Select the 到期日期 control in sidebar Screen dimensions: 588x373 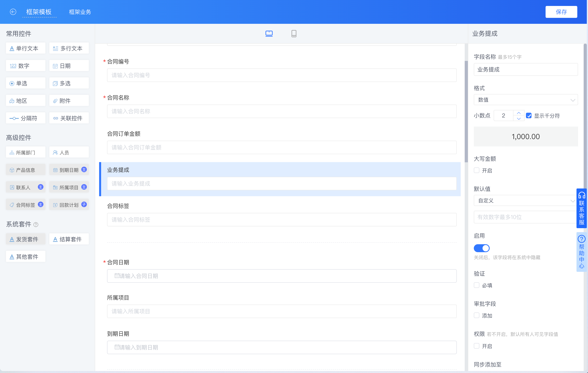[x=69, y=170]
